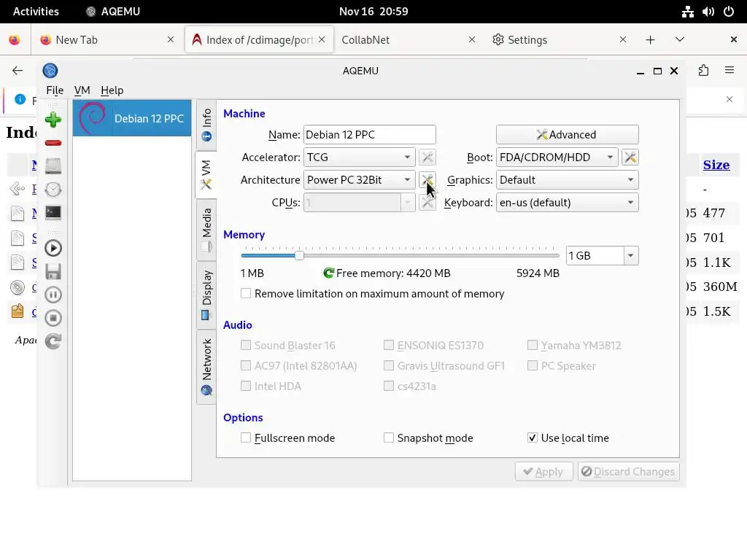Click the Architecture settings wrench icon

(x=427, y=180)
